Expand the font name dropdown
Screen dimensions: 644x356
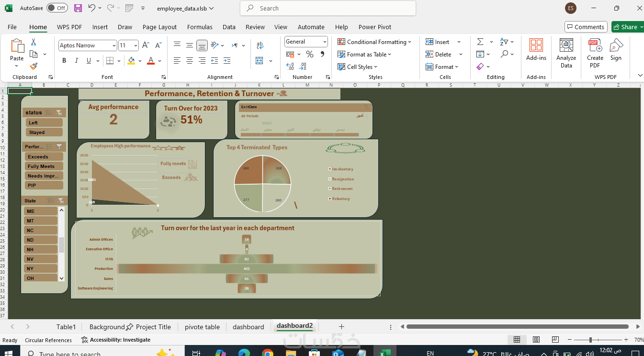pyautogui.click(x=114, y=45)
